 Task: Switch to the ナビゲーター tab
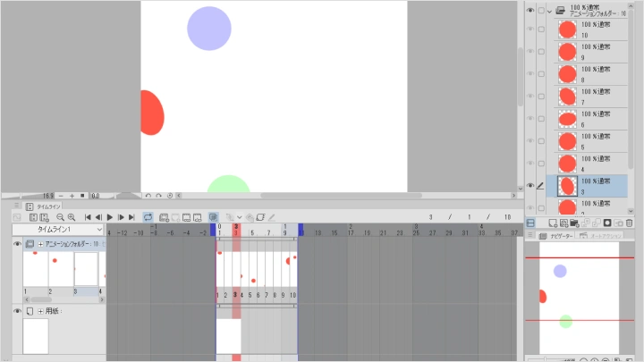click(556, 236)
